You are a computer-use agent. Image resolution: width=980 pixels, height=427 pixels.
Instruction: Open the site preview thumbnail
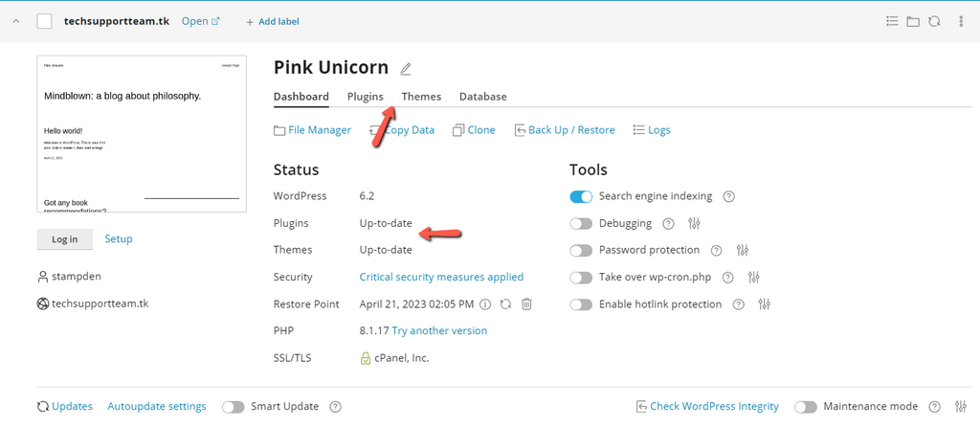click(142, 134)
